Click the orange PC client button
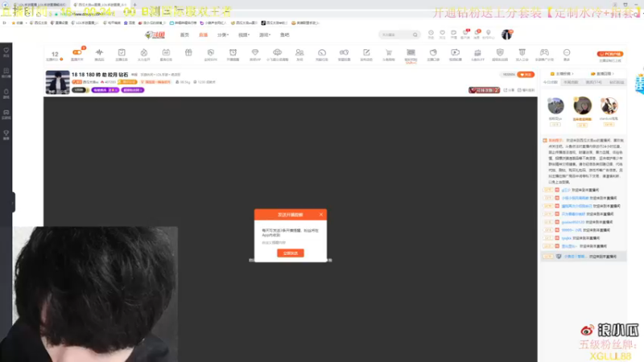644x362 pixels. [x=610, y=54]
